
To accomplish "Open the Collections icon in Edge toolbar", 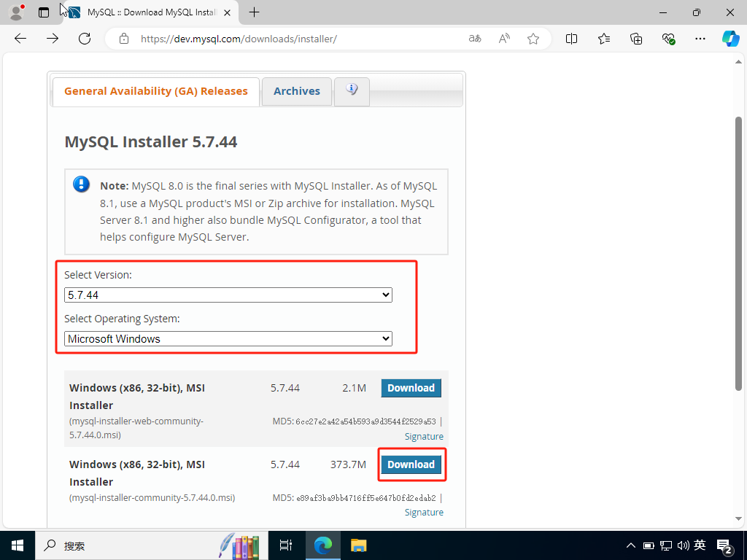I will 636,39.
